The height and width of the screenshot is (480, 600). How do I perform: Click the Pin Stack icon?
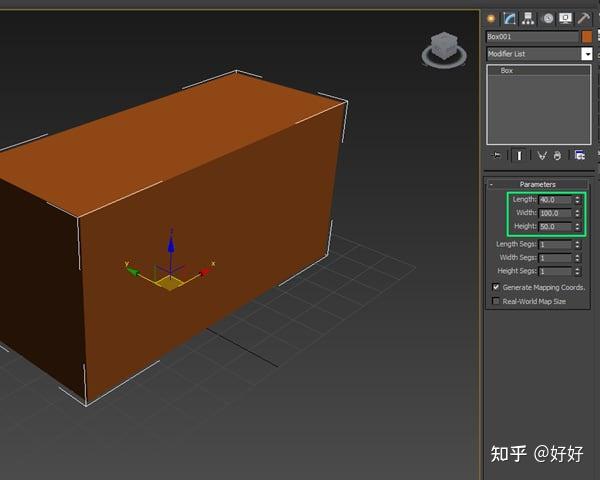coord(496,155)
